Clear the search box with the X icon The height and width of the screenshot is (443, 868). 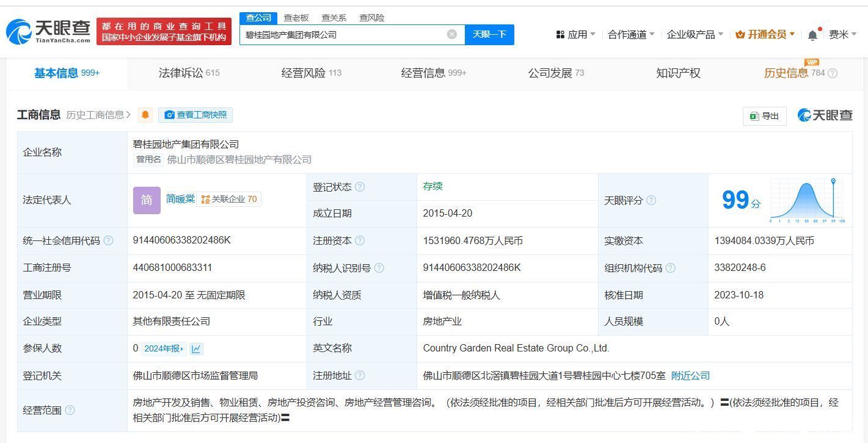tap(452, 34)
